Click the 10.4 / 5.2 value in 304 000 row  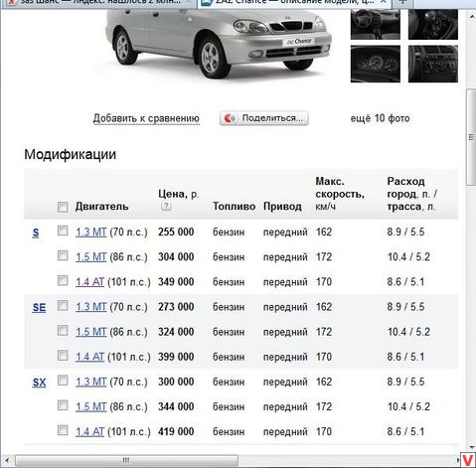pos(408,257)
